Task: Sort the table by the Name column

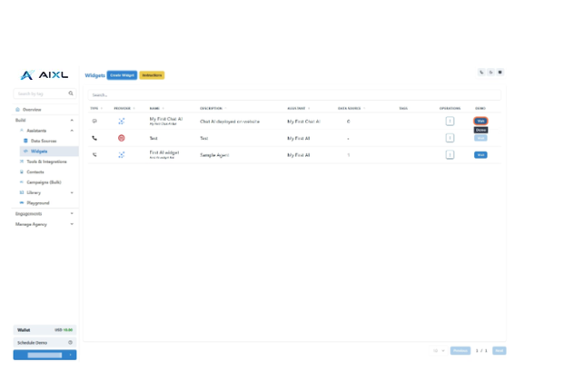Action: (154, 108)
